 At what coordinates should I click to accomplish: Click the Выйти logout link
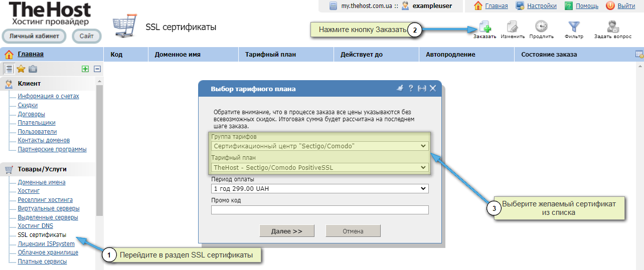[626, 6]
